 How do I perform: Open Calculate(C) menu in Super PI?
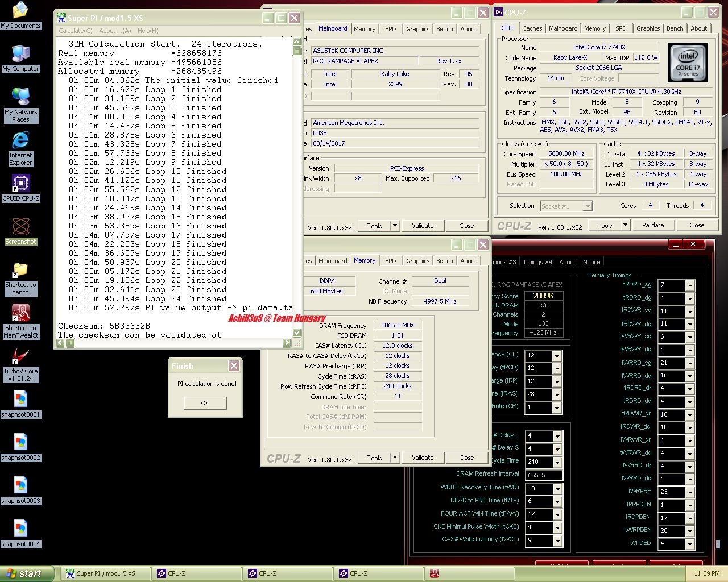point(76,31)
